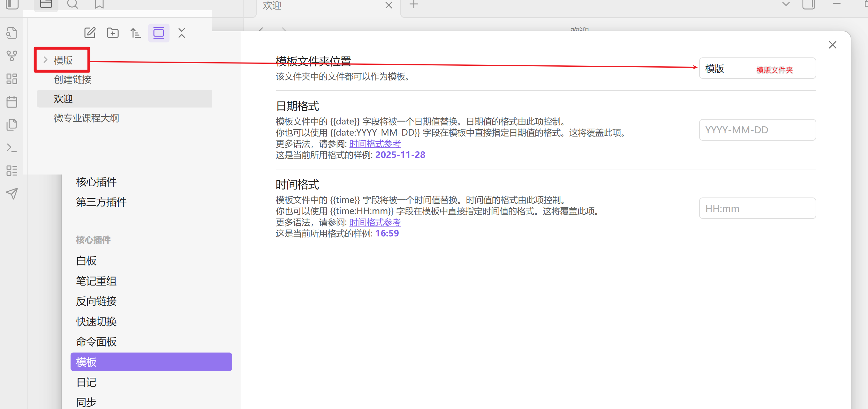Click the new note icon
Screen dimensions: 868x409
(x=90, y=33)
